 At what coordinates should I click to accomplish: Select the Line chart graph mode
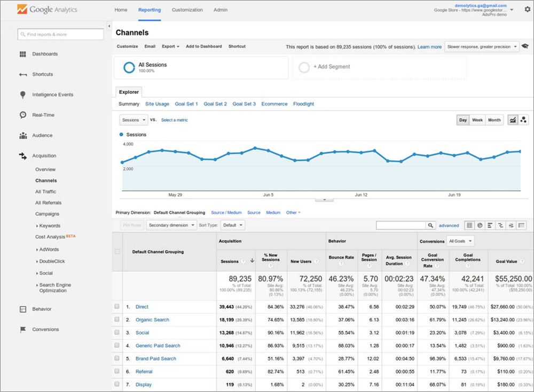(513, 120)
